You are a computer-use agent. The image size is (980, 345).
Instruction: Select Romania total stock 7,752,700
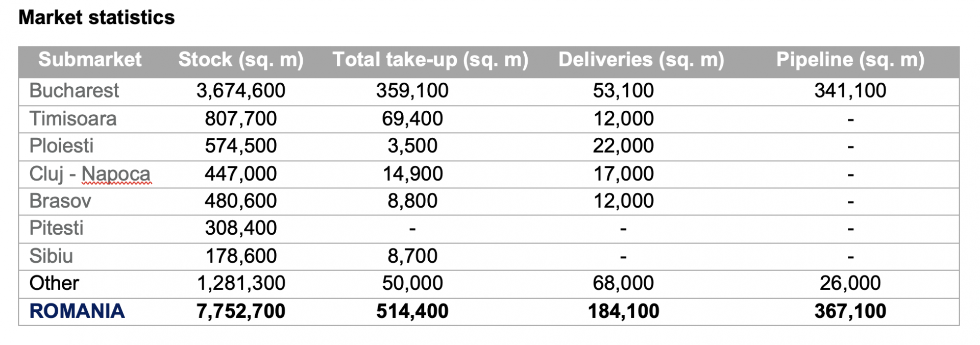click(x=241, y=311)
